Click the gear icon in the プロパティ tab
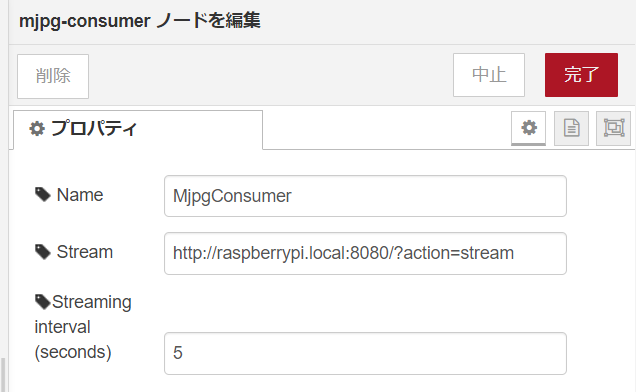The image size is (636, 392). click(x=37, y=129)
